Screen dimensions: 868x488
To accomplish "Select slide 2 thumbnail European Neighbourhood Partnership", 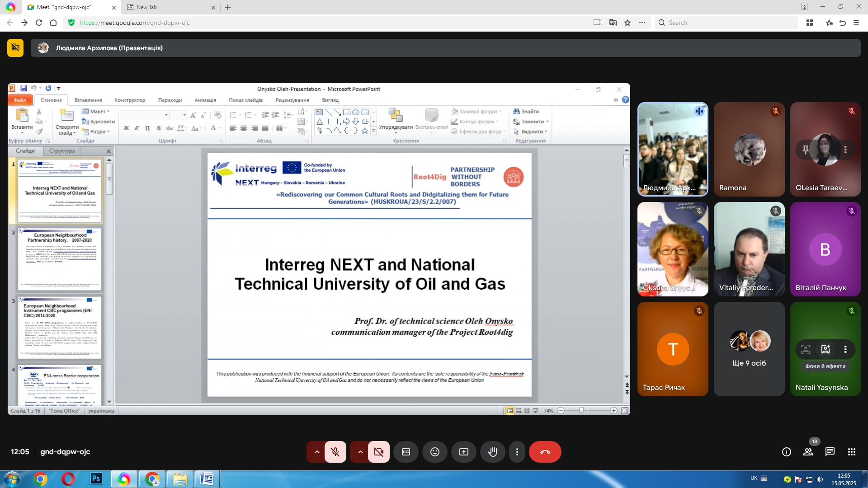I will coord(60,259).
